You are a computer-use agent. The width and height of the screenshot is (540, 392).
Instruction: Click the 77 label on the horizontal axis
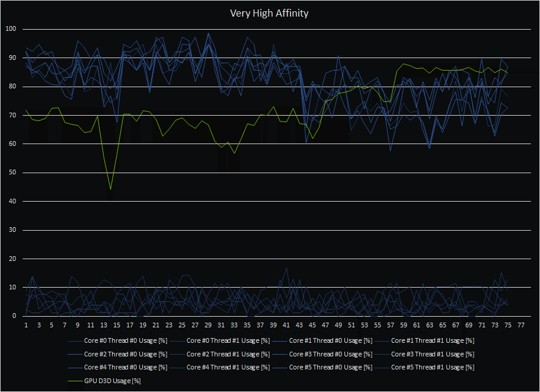[520, 326]
